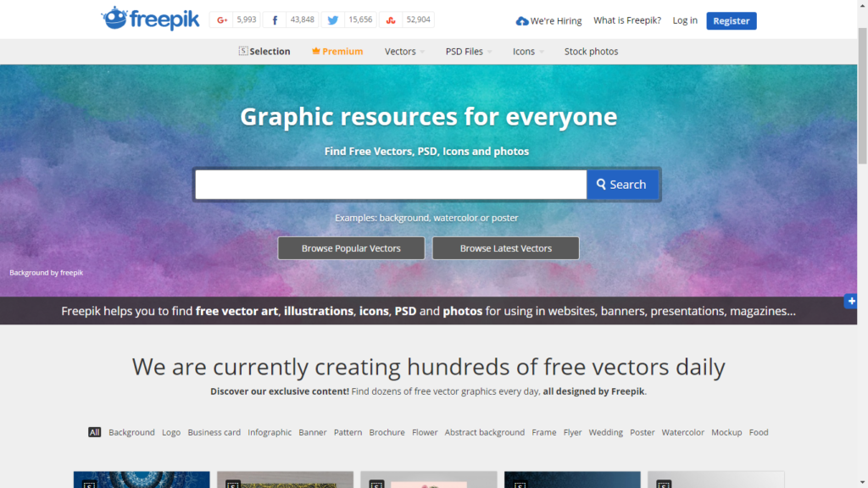
Task: Open the Selection menu item
Action: [x=264, y=51]
